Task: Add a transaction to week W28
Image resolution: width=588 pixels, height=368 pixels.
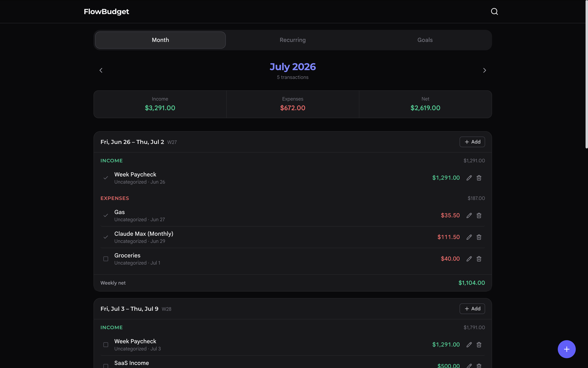Action: [x=472, y=309]
